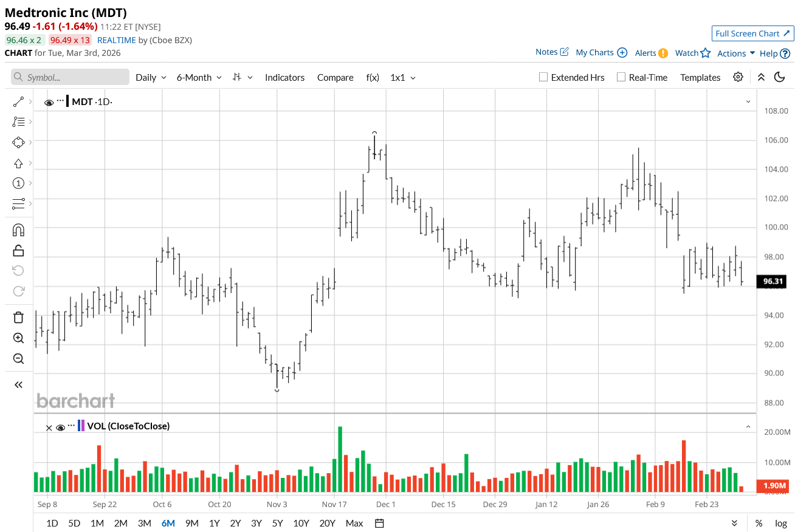Viewport: 795px width, 532px height.
Task: Select the 5Y range tab
Action: [277, 523]
